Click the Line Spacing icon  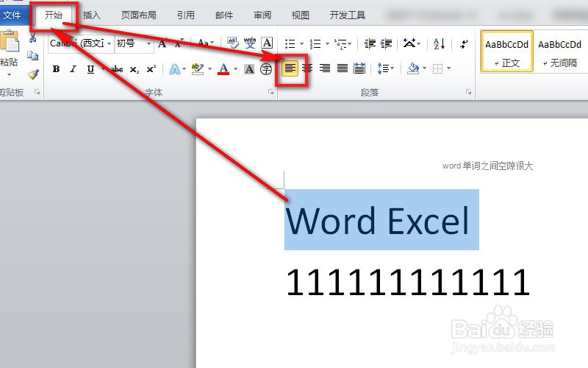pos(383,68)
